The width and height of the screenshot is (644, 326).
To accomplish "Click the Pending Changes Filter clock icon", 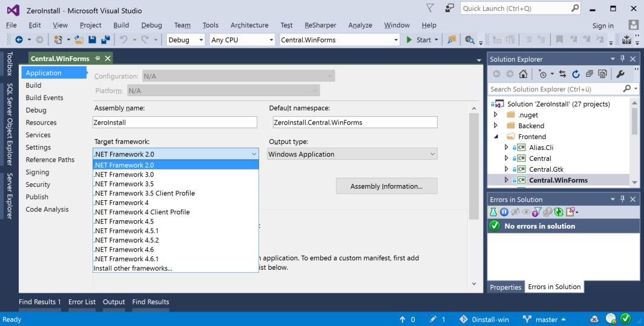I will point(542,74).
